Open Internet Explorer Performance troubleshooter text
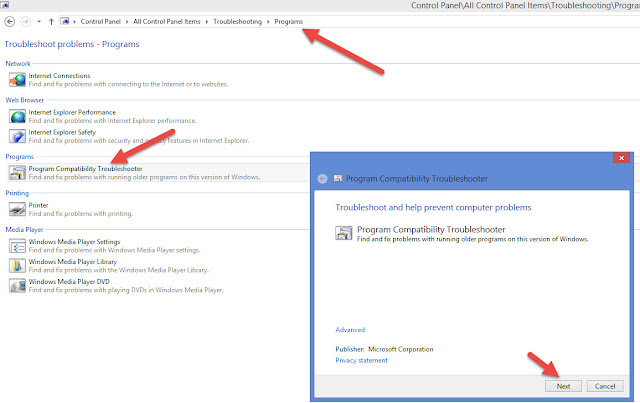This screenshot has width=640, height=403. tap(72, 112)
